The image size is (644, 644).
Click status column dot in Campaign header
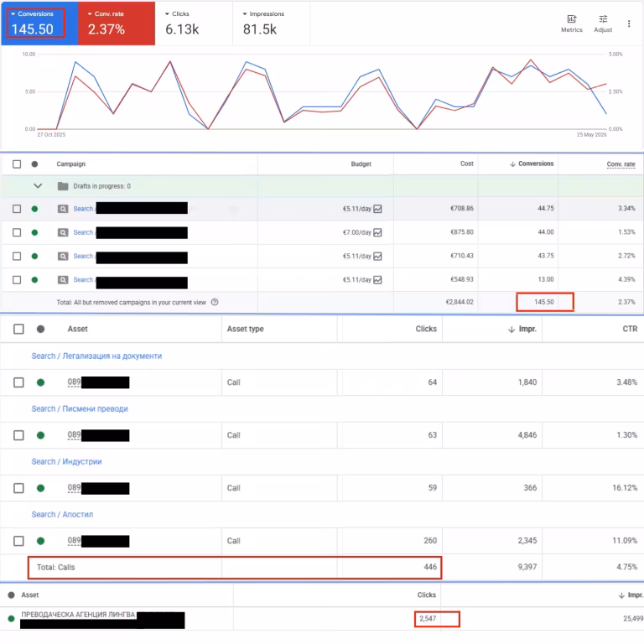tap(34, 164)
